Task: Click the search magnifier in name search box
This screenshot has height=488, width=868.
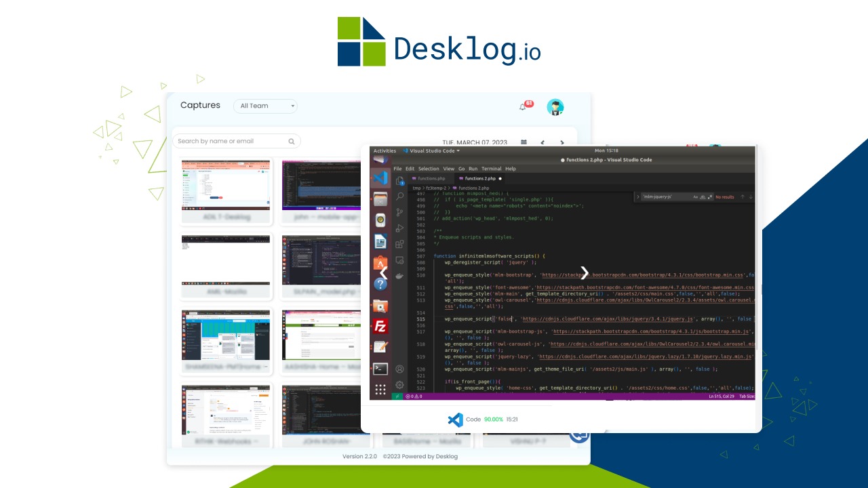Action: (x=292, y=141)
